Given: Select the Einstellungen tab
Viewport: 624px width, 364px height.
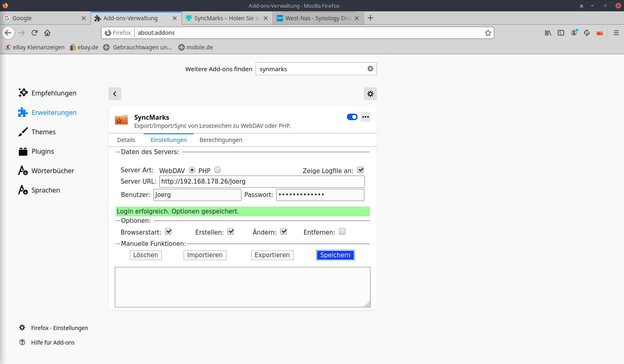Looking at the screenshot, I should click(169, 140).
